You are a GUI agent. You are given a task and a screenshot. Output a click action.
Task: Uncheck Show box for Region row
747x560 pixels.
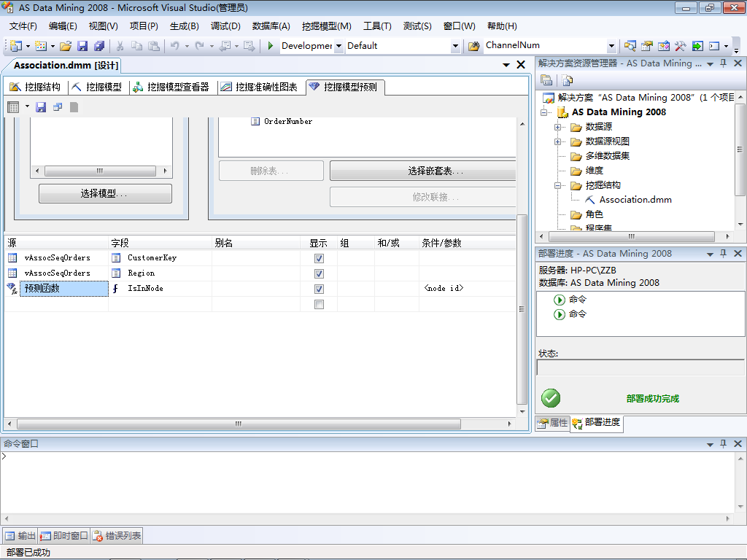[x=320, y=273]
